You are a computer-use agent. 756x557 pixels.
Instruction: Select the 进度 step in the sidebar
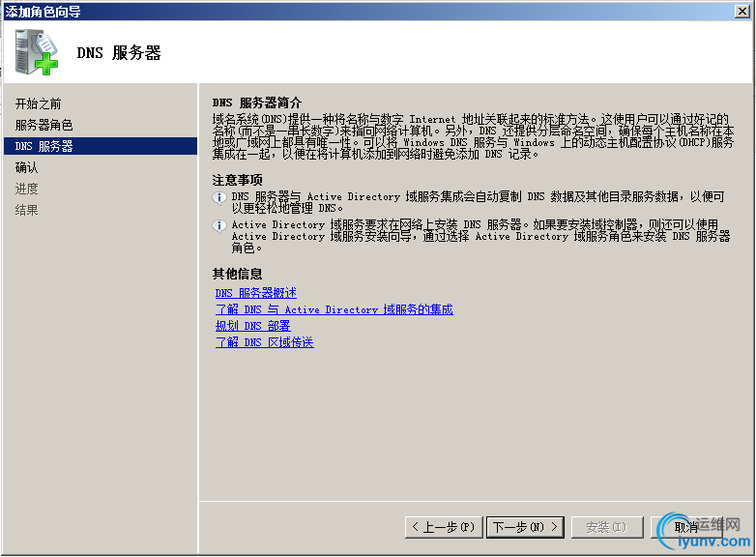26,189
